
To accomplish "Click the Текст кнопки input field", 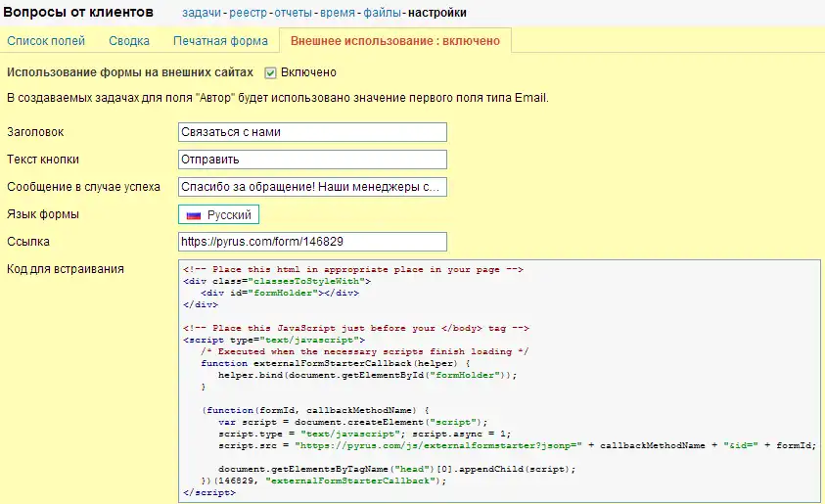I will tap(312, 160).
